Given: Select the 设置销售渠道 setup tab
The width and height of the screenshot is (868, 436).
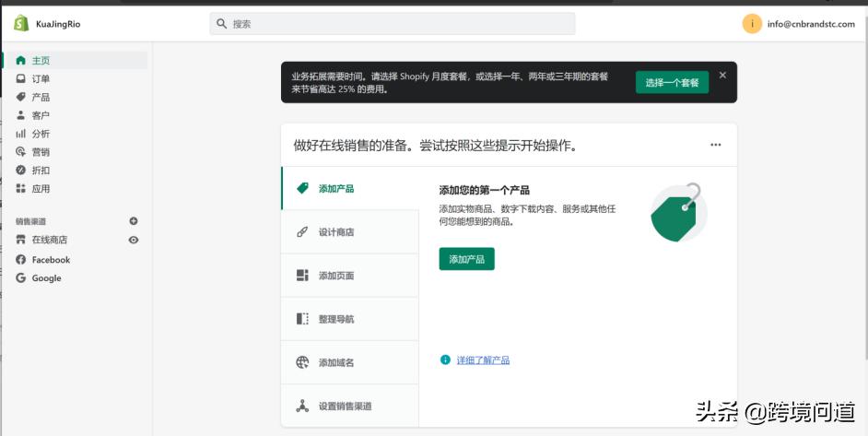Looking at the screenshot, I should (x=350, y=407).
